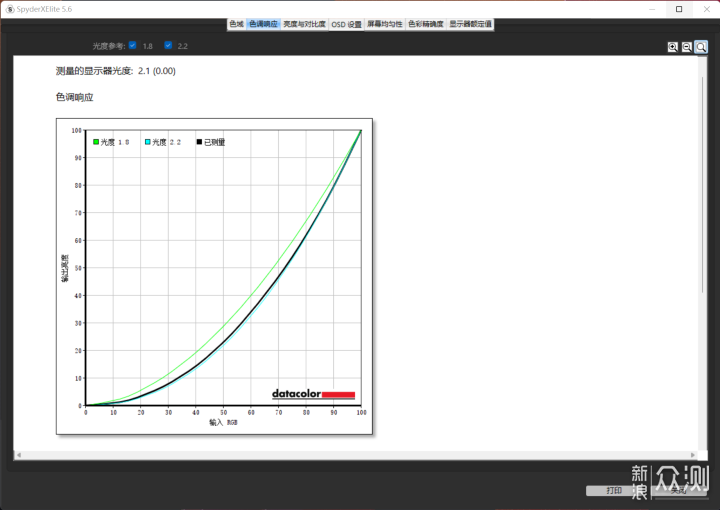Viewport: 720px width, 510px height.
Task: Minimize the SpyderXElite window
Action: [x=652, y=9]
